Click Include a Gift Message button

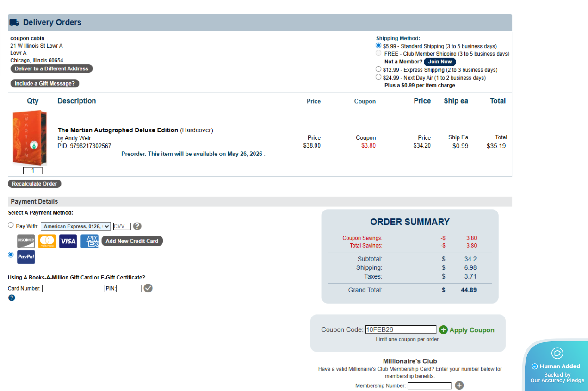point(45,83)
